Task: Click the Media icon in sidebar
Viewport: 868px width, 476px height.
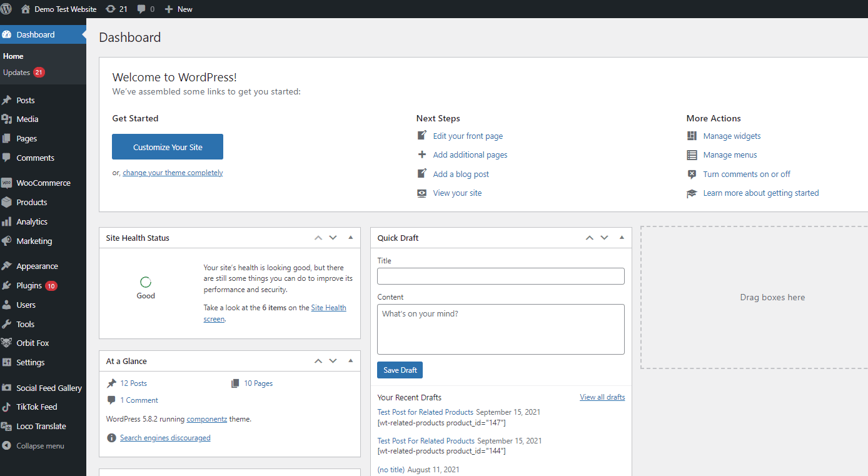Action: (7, 119)
